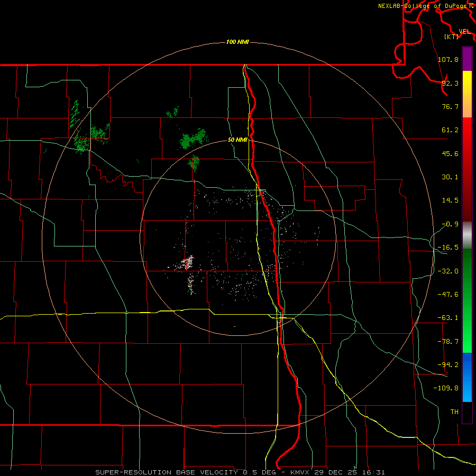
Task: Click the -109.8 legend value
Action: (446, 388)
